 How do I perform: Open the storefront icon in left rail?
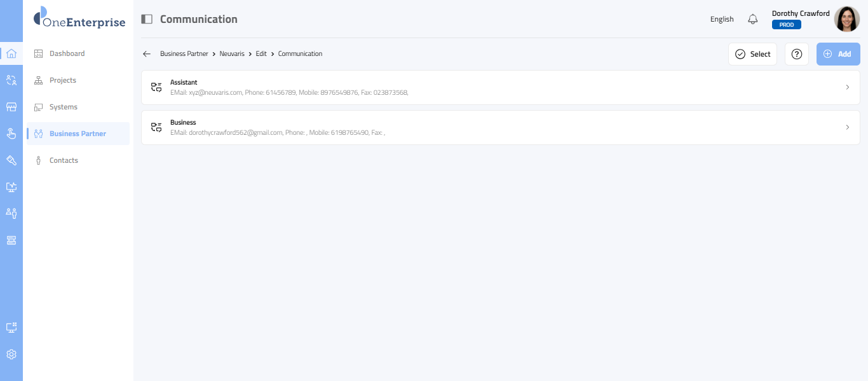point(11,107)
